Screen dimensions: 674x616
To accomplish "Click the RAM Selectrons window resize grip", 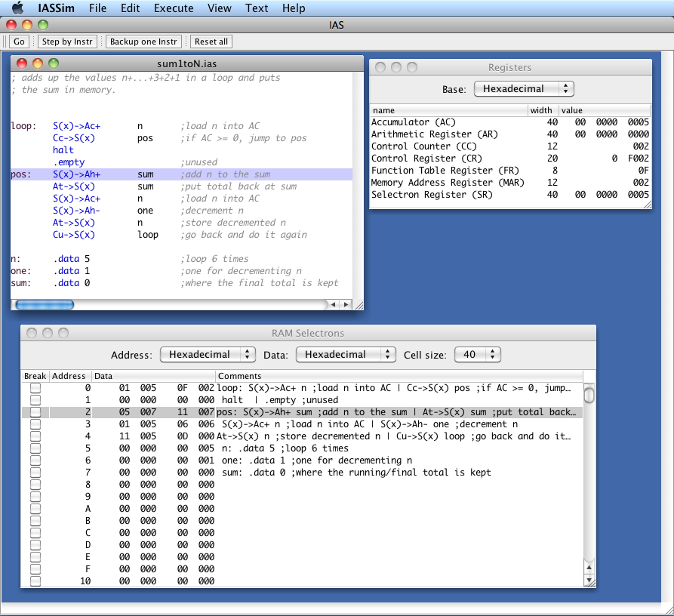I will click(591, 583).
